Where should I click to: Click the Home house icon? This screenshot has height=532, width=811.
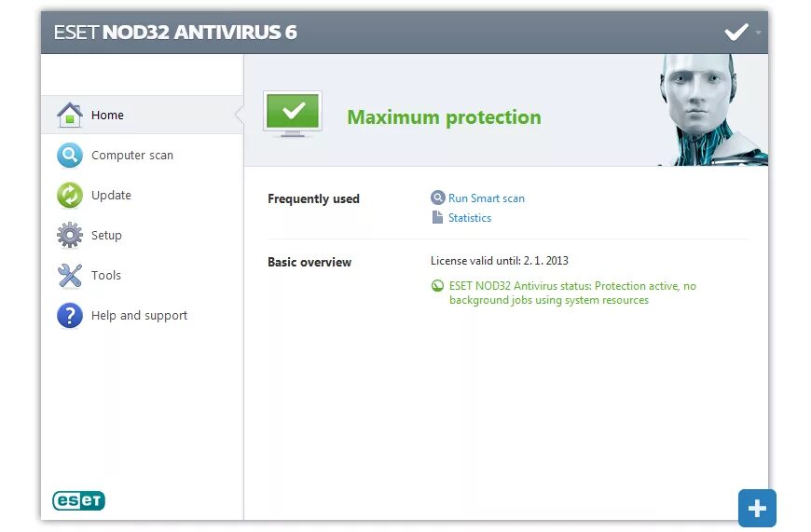[x=70, y=115]
